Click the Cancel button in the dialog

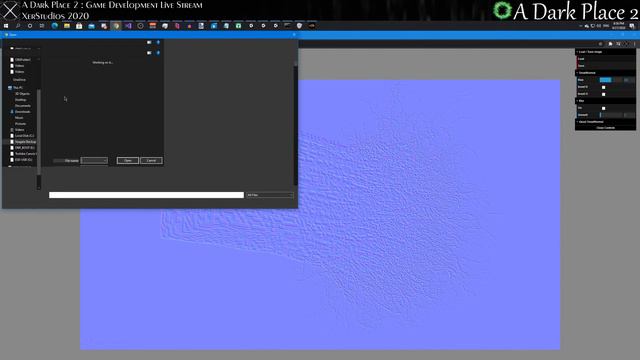[x=151, y=160]
